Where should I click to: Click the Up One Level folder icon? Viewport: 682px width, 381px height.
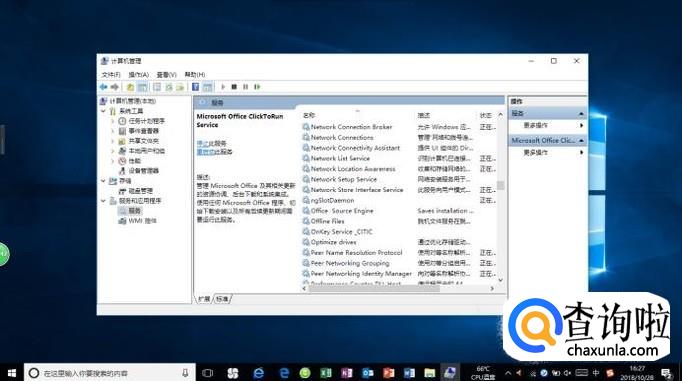point(130,87)
